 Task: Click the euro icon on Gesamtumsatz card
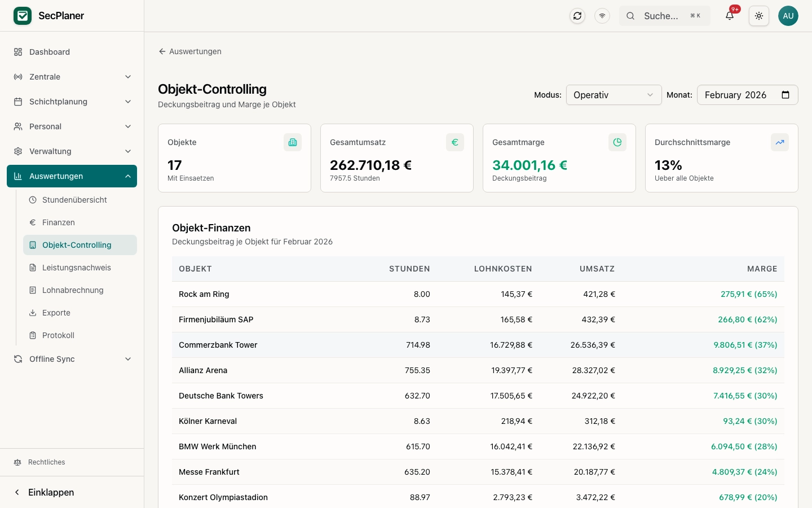[454, 142]
